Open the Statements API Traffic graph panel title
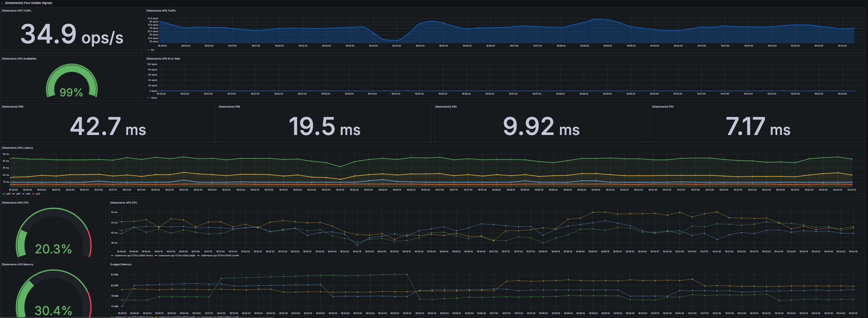Viewport: 868px width, 318px height. [x=161, y=11]
